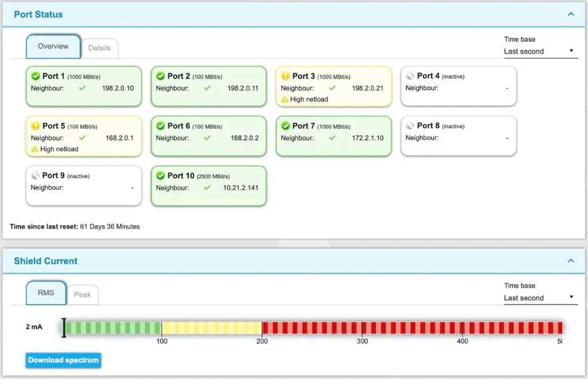
Task: Click the shield current gauge marker
Action: tap(64, 327)
